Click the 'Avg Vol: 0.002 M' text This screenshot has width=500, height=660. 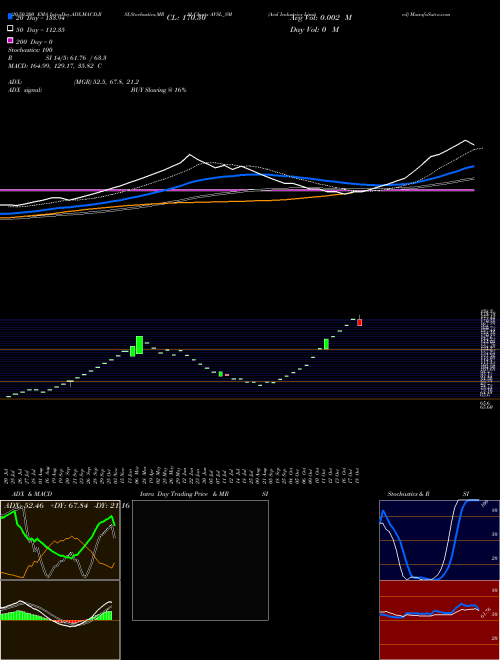coord(321,18)
